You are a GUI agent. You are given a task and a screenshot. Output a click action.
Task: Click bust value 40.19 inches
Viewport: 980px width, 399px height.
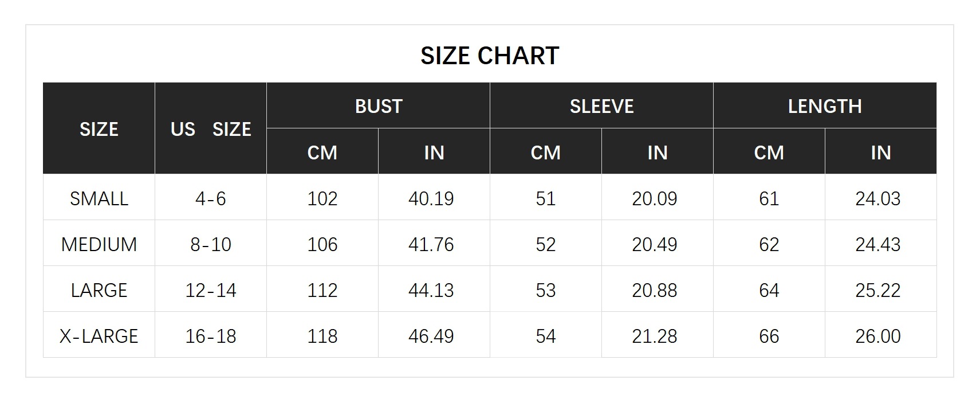[x=431, y=198]
